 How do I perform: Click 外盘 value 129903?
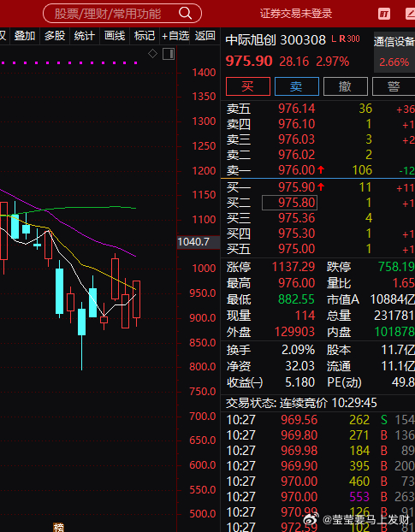[x=294, y=332]
